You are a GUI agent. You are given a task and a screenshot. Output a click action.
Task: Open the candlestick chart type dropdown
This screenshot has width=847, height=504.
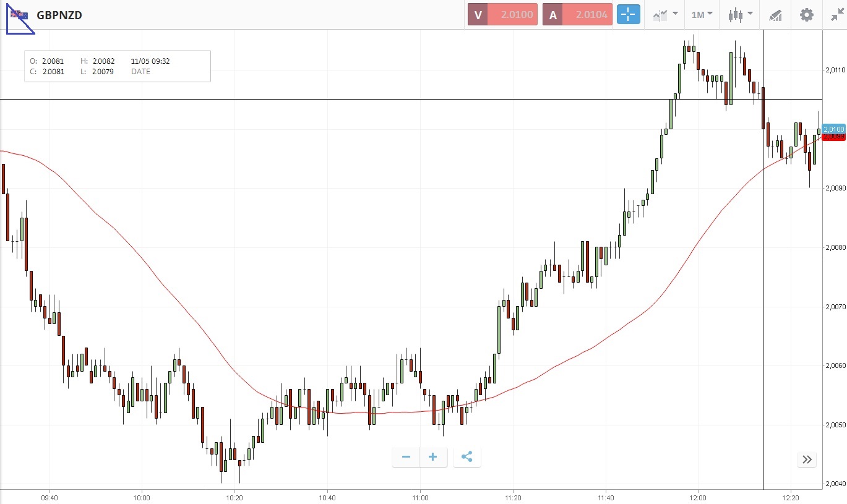click(x=740, y=15)
